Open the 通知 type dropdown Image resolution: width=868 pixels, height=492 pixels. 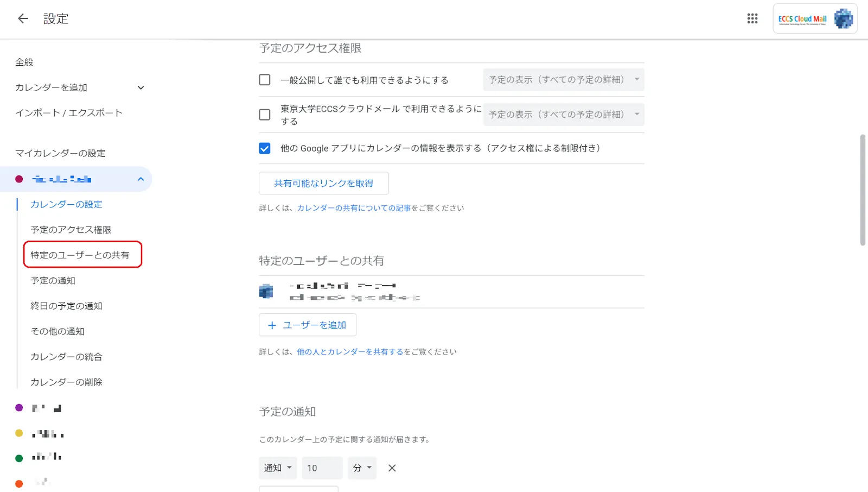click(278, 468)
